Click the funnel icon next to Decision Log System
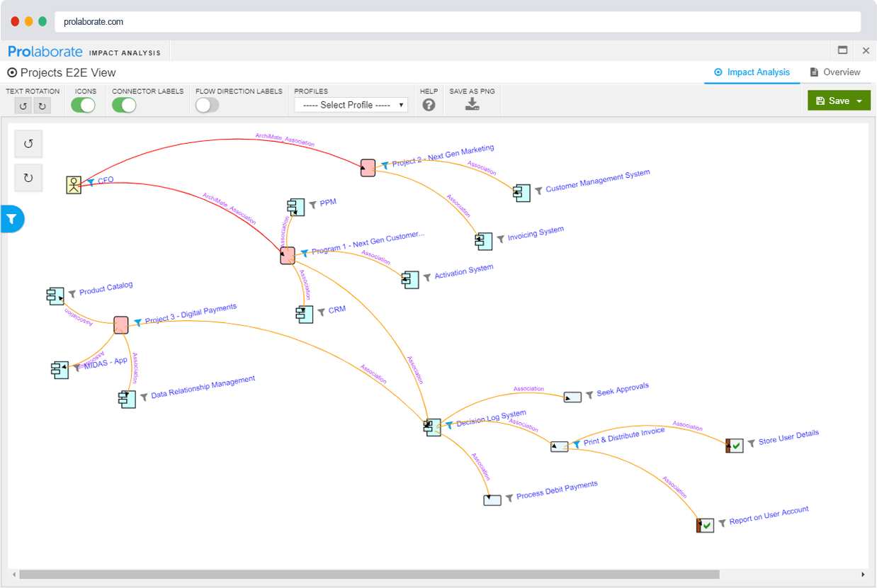 point(448,426)
